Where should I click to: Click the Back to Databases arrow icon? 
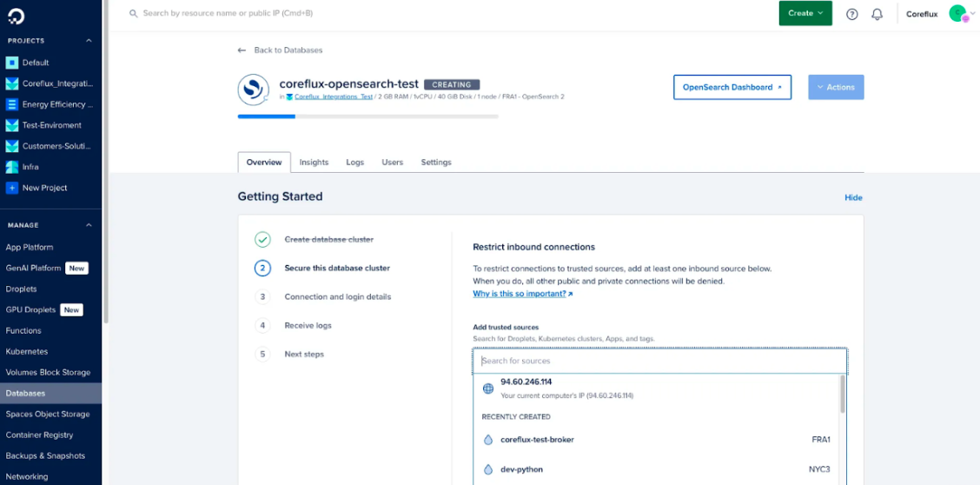tap(242, 50)
